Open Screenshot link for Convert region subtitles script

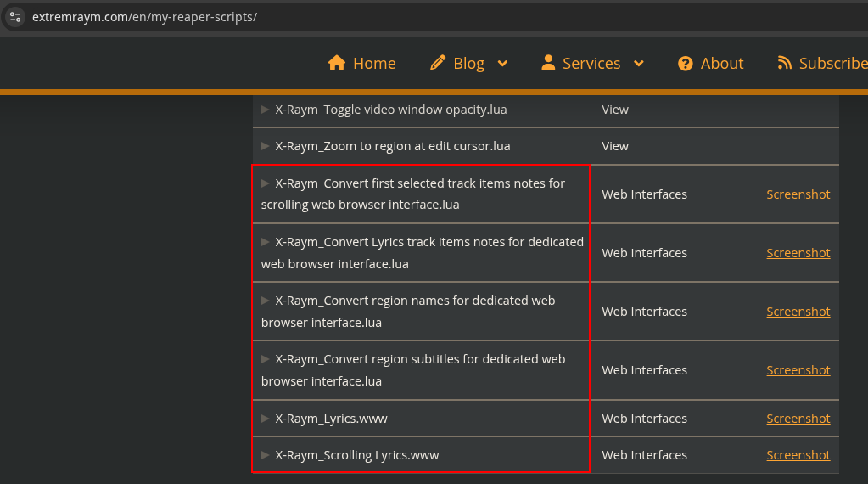[798, 370]
